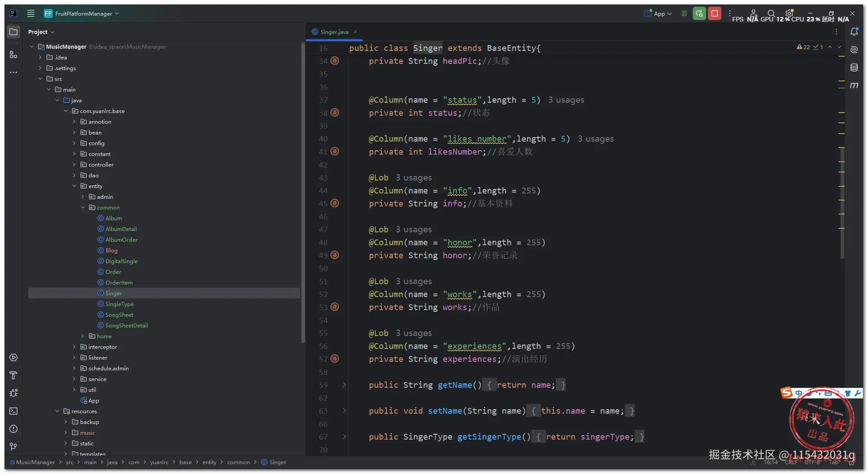Open the SongSheetDetail class
Screen dimensions: 868x474
click(127, 325)
